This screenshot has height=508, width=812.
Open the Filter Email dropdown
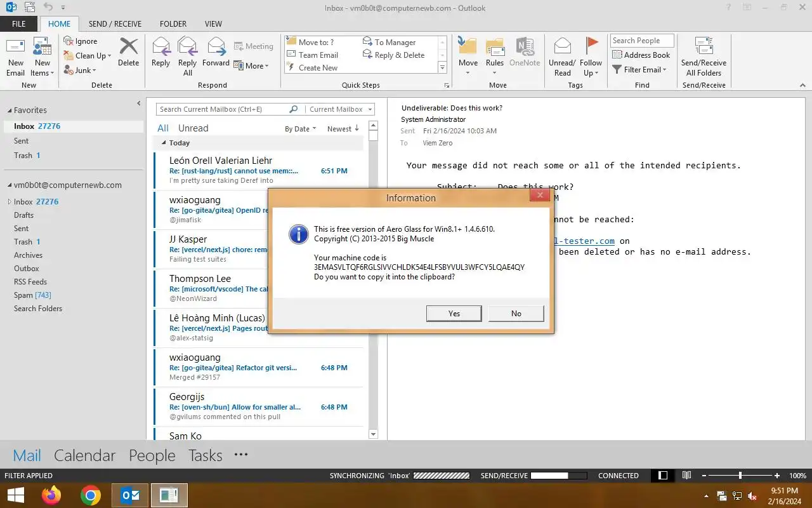click(x=639, y=70)
